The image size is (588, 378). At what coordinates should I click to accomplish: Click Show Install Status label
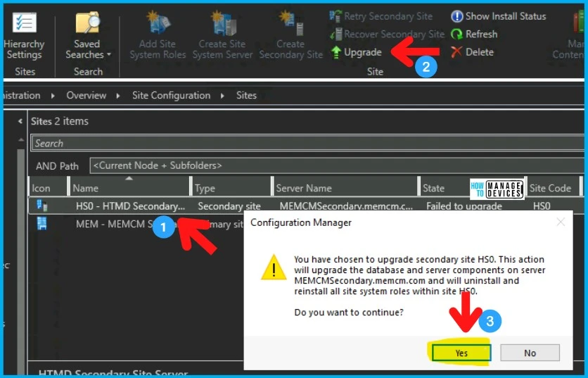click(506, 16)
